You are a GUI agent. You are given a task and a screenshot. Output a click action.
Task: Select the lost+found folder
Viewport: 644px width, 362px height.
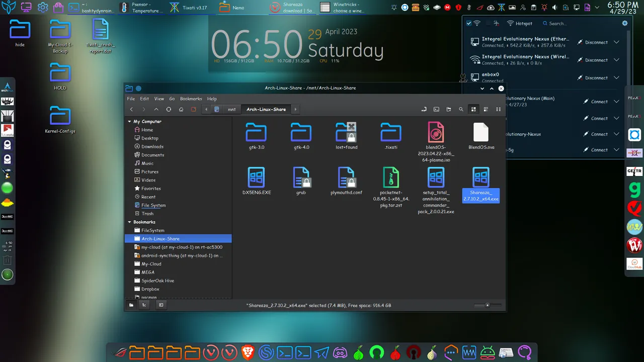tap(346, 136)
